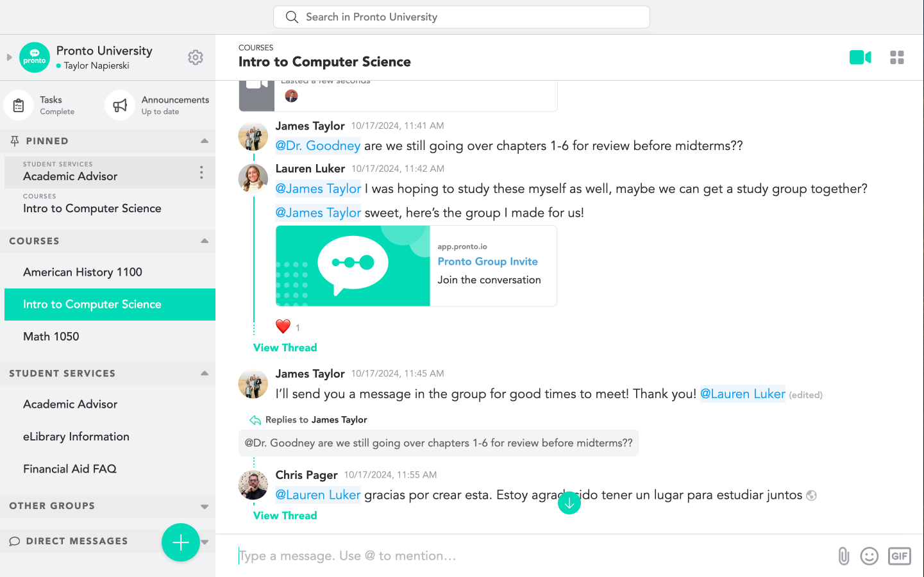Expand the Other Groups section

coord(205,506)
